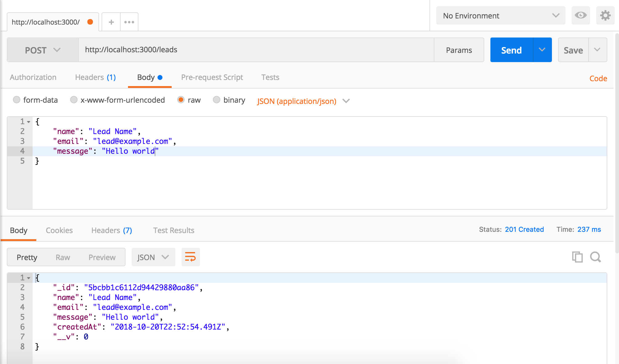The image size is (619, 364).
Task: Click the orange Code link
Action: coord(598,78)
